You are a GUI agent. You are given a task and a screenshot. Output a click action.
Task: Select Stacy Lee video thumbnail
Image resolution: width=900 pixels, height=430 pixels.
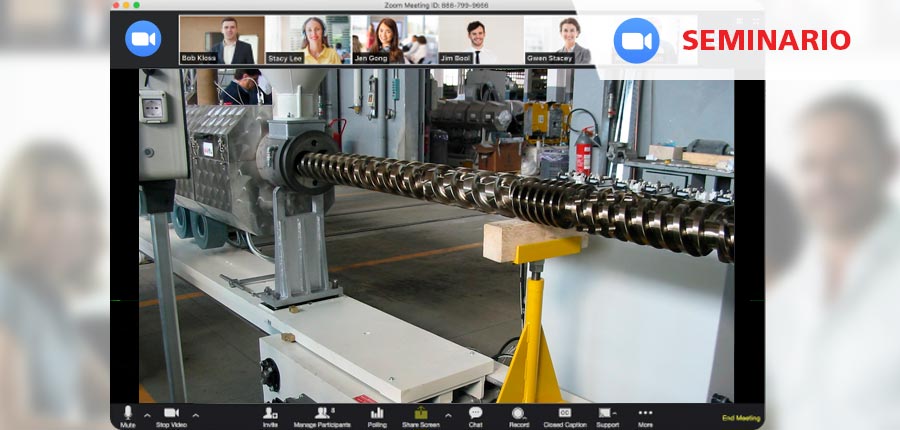308,40
